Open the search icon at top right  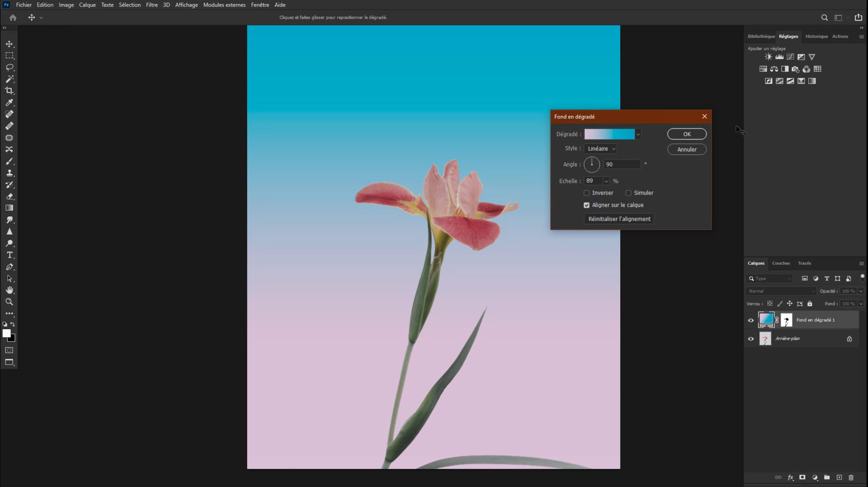tap(824, 18)
